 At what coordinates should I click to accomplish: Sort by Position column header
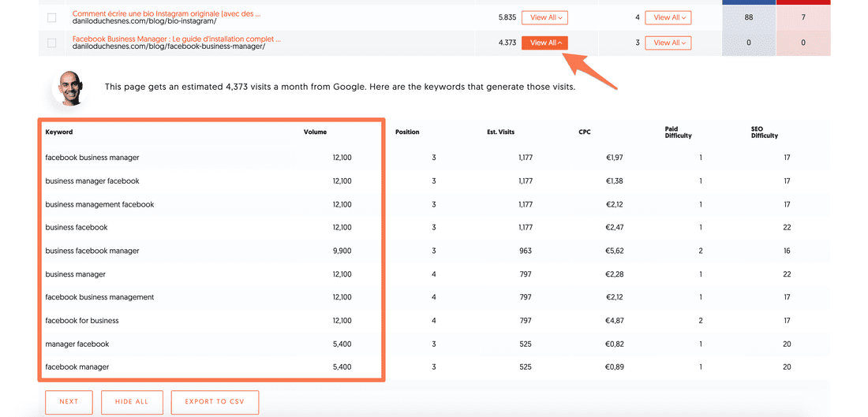point(407,132)
